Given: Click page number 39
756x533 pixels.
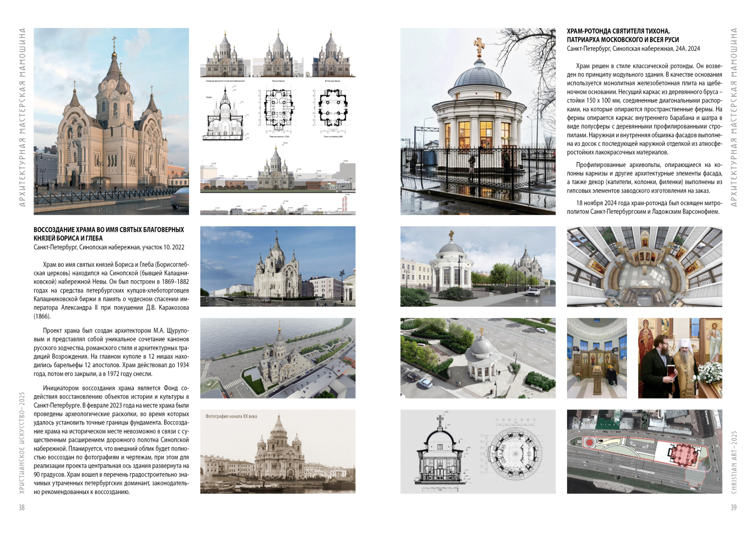Looking at the screenshot, I should tap(733, 507).
